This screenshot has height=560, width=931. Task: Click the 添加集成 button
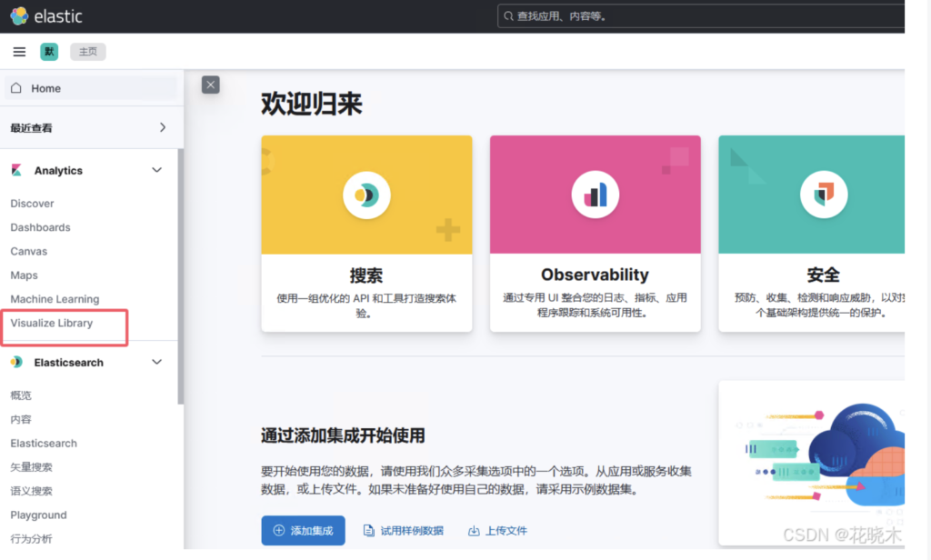tap(303, 530)
